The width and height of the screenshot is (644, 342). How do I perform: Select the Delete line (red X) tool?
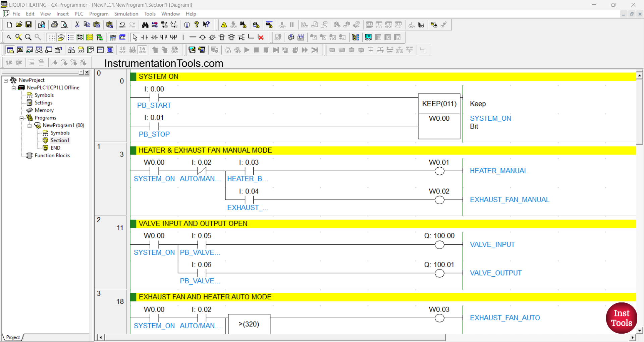(x=261, y=37)
